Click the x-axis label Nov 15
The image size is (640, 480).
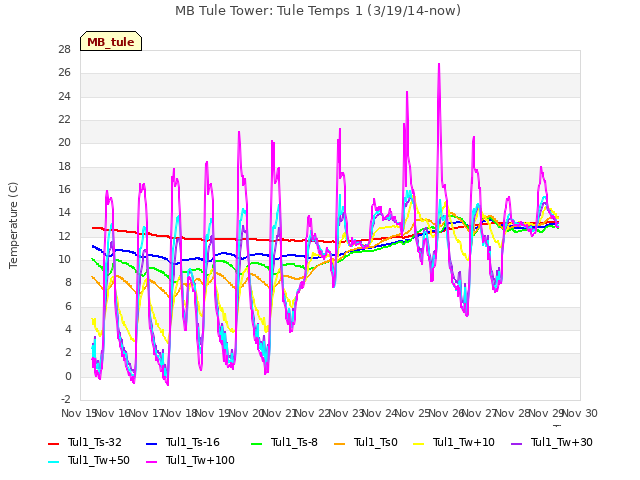[79, 413]
